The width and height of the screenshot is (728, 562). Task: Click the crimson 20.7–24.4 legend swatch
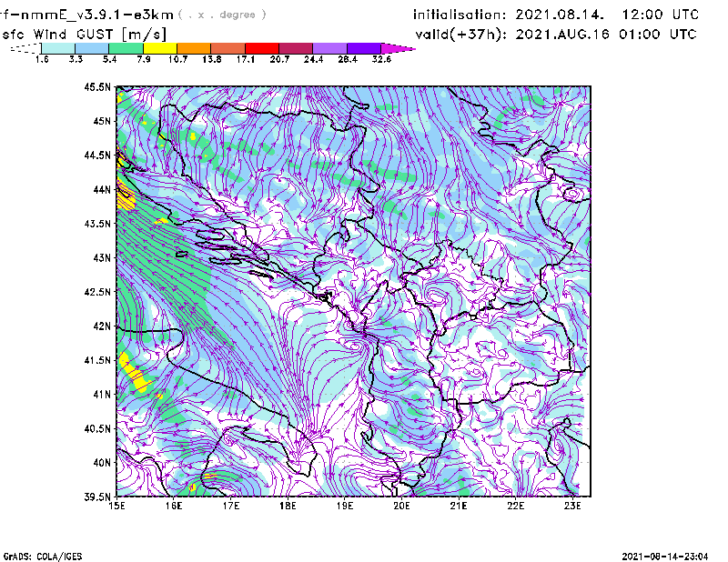click(x=296, y=48)
